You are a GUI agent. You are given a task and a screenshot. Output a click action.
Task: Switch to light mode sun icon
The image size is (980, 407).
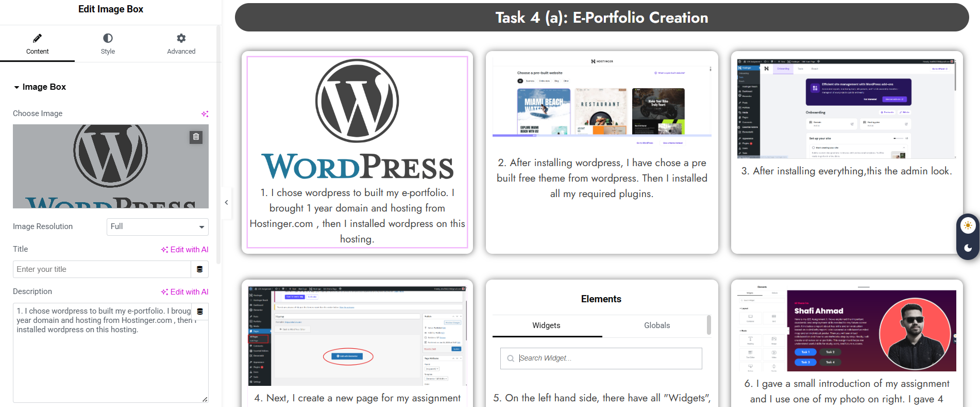[968, 225]
